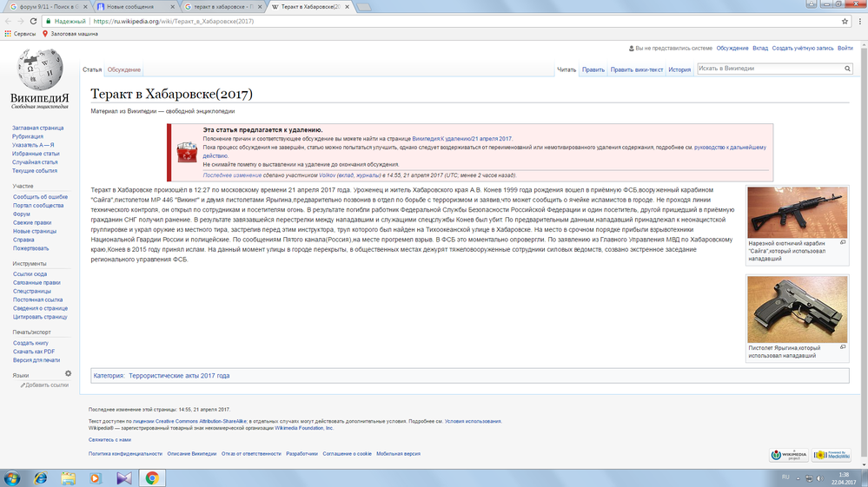Open Текущие события link
Screen dimensions: 868x487
point(35,171)
